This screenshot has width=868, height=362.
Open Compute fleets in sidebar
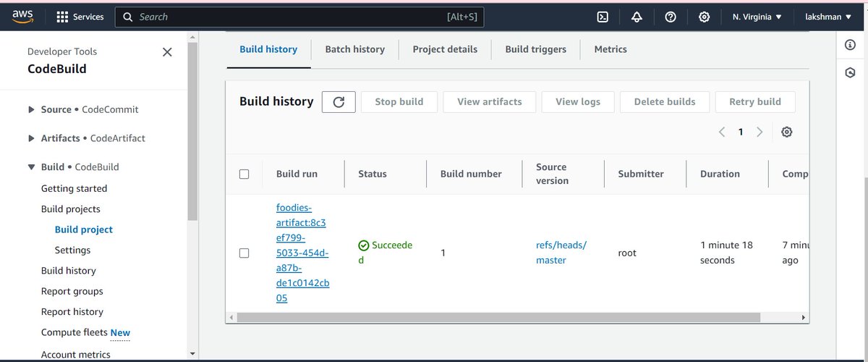(x=75, y=332)
